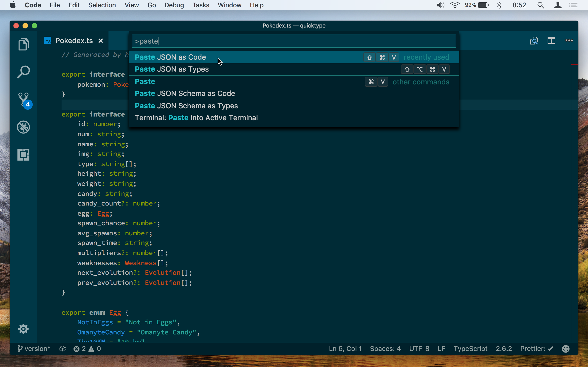Click the feedback smiley in the status bar

(x=566, y=349)
